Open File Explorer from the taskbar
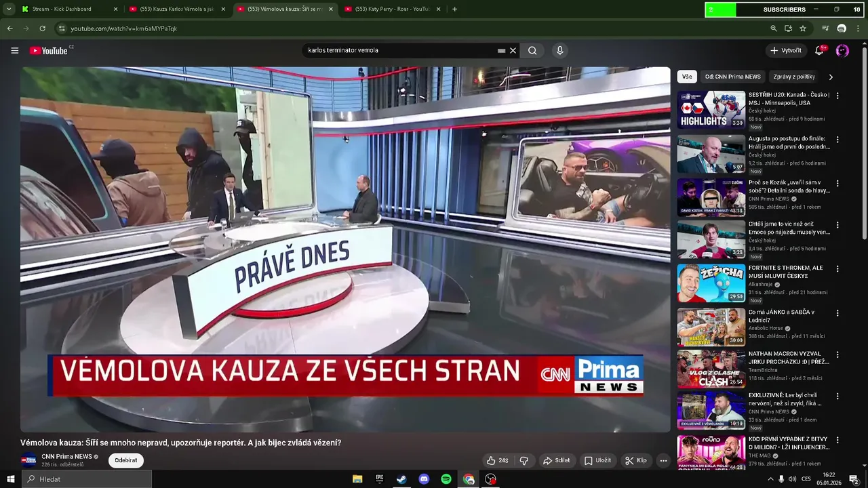Viewport: 868px width, 488px height. [x=357, y=479]
